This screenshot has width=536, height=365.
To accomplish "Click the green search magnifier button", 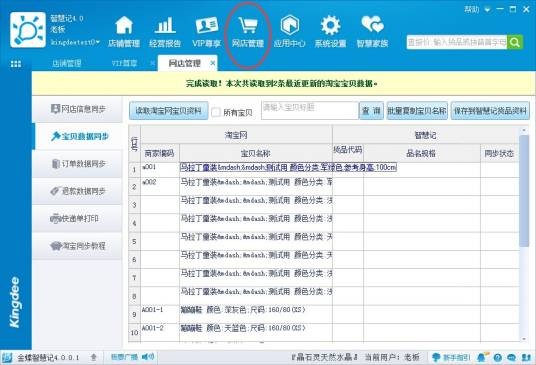I will click(x=514, y=42).
